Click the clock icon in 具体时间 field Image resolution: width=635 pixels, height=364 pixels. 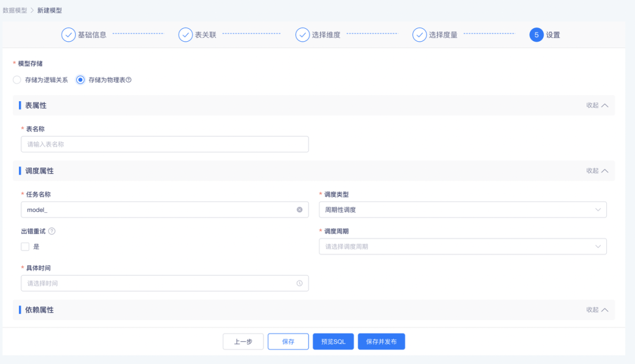299,283
